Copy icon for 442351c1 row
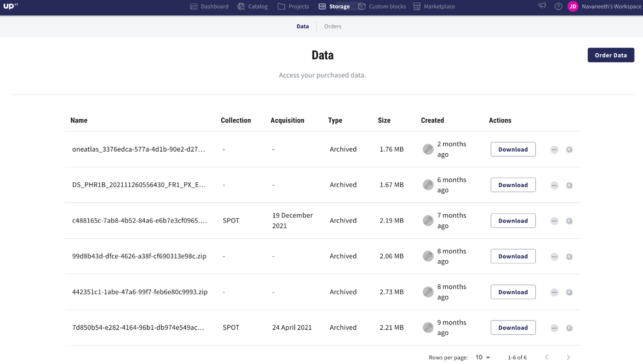Viewport: 643px width, 364px height. [x=569, y=292]
